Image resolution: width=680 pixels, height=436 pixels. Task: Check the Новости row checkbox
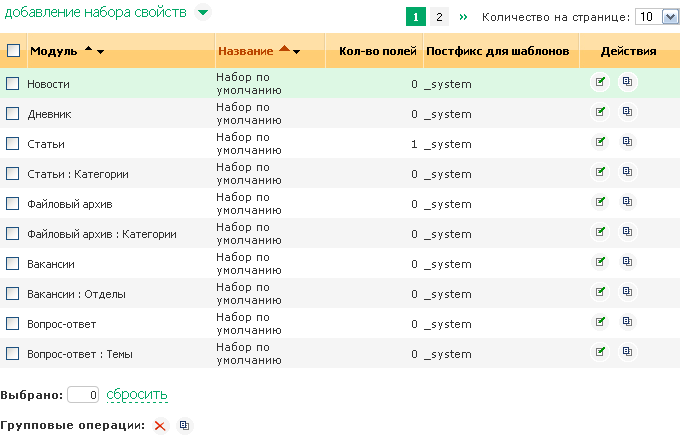(x=13, y=84)
